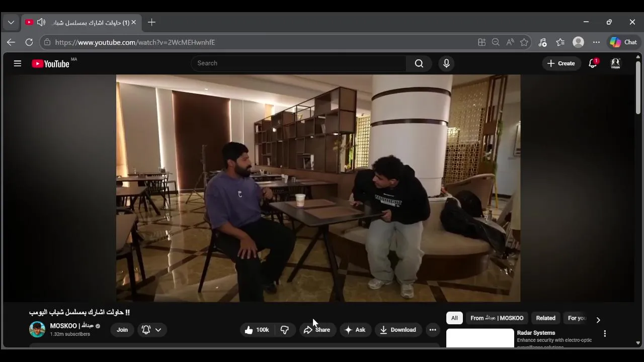Activate the Read aloud icon
644x362 pixels.
[x=510, y=42]
